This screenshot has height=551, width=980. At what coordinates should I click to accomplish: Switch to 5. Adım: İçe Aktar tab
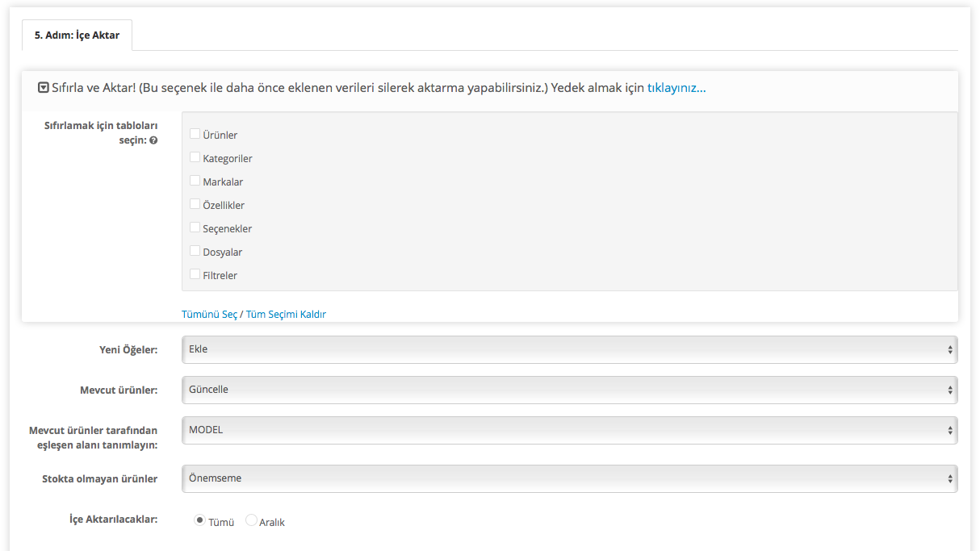(77, 35)
